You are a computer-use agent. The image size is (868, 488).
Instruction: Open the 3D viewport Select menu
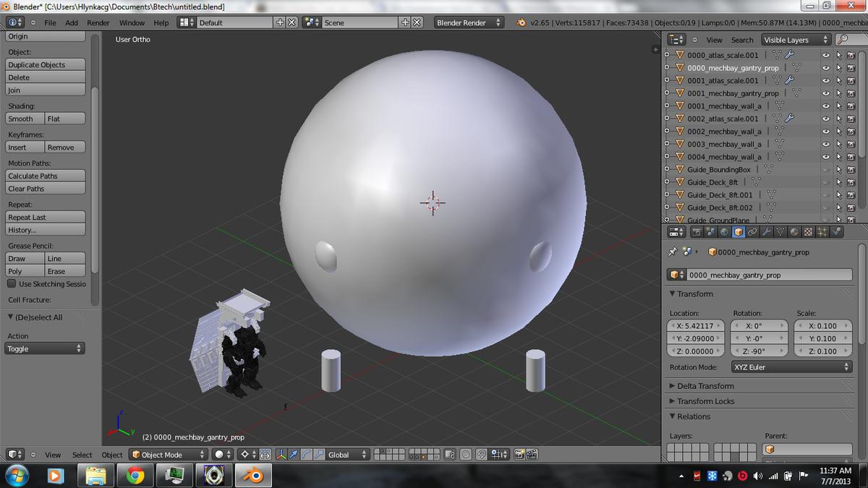[82, 455]
